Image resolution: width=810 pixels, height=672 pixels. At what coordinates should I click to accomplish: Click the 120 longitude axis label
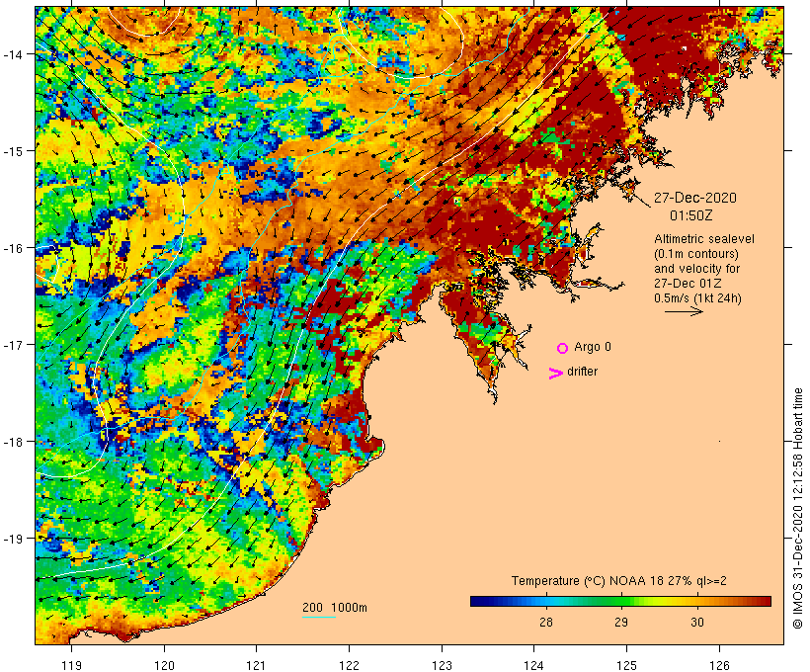click(x=164, y=665)
